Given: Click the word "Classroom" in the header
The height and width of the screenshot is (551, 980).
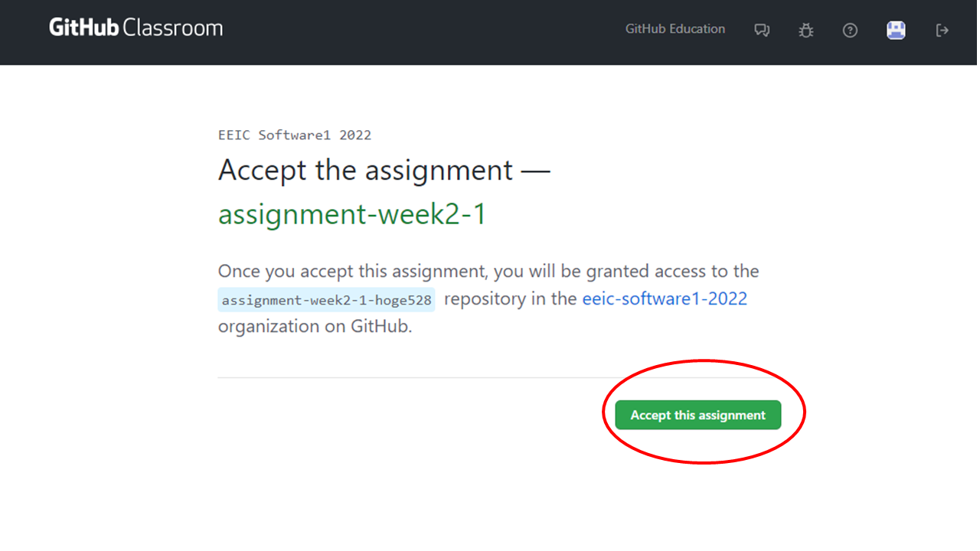Looking at the screenshot, I should 172,28.
